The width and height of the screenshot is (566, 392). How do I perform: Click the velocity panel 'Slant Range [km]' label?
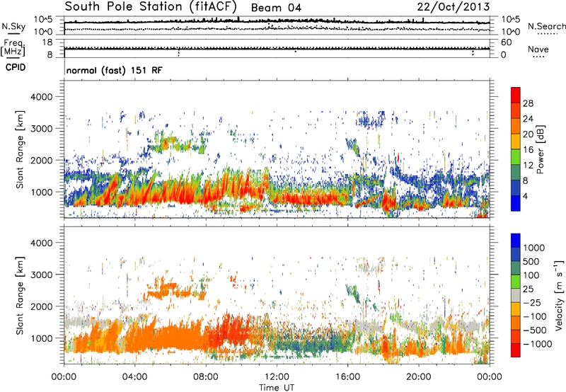point(20,296)
